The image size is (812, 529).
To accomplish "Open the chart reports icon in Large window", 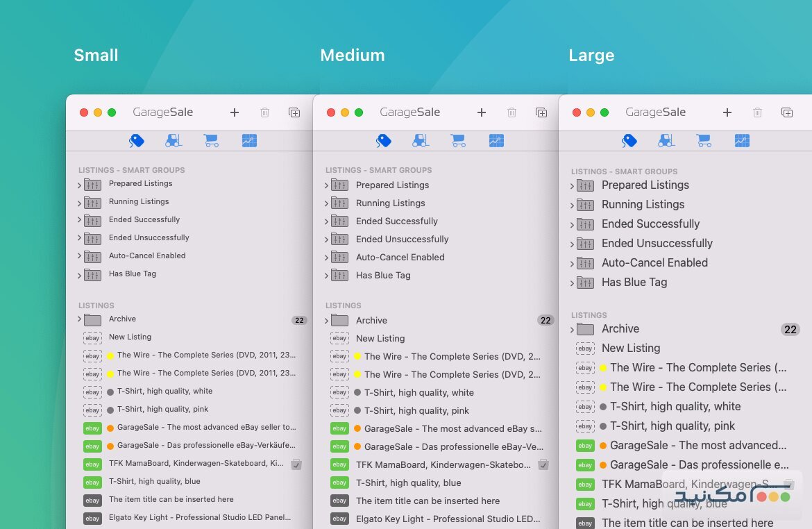I will pos(742,141).
